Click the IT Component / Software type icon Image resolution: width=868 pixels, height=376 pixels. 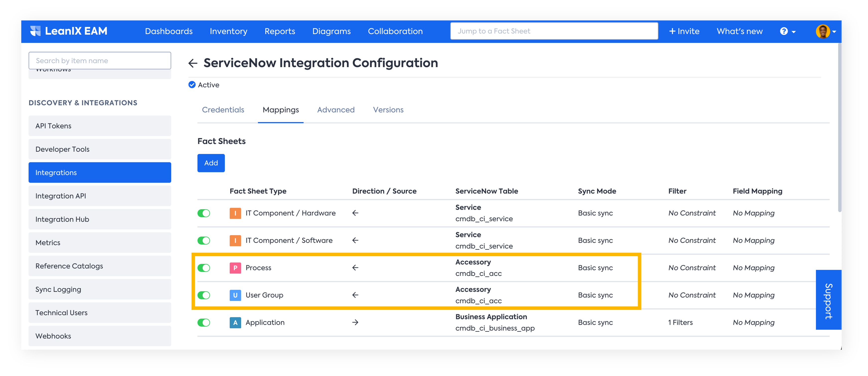pos(235,240)
